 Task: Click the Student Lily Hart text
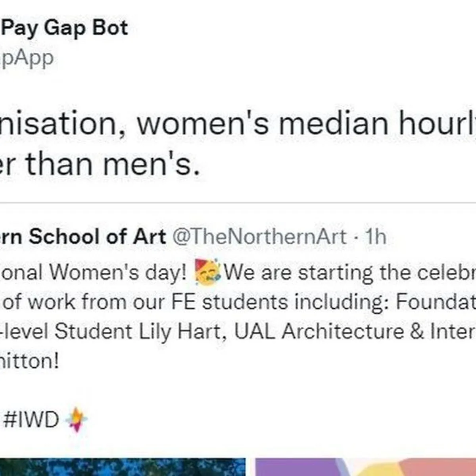coord(141,332)
